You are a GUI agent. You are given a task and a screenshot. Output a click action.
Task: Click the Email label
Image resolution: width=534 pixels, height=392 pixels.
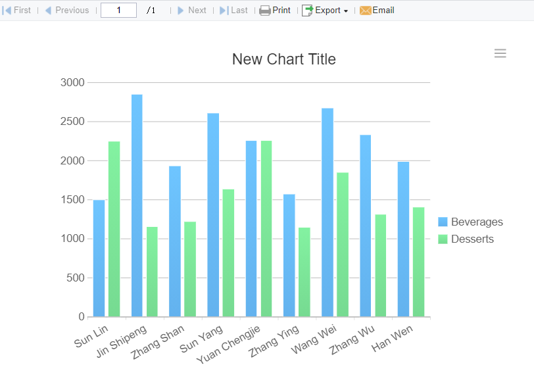point(383,11)
